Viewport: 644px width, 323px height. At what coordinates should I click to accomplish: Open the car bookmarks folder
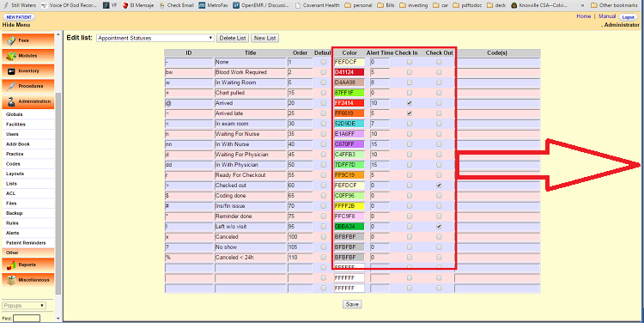pyautogui.click(x=440, y=5)
